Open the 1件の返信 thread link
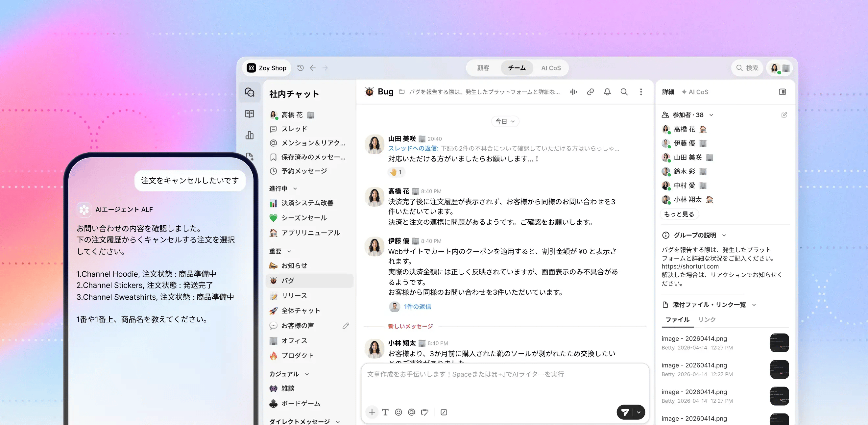Image resolution: width=868 pixels, height=425 pixels. (417, 307)
